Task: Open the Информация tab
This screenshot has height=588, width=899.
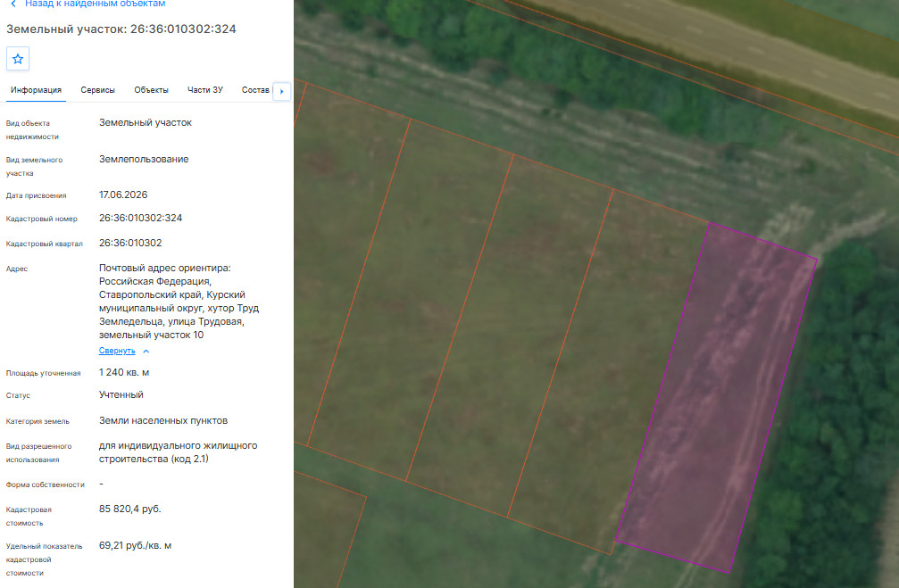Action: [x=36, y=90]
